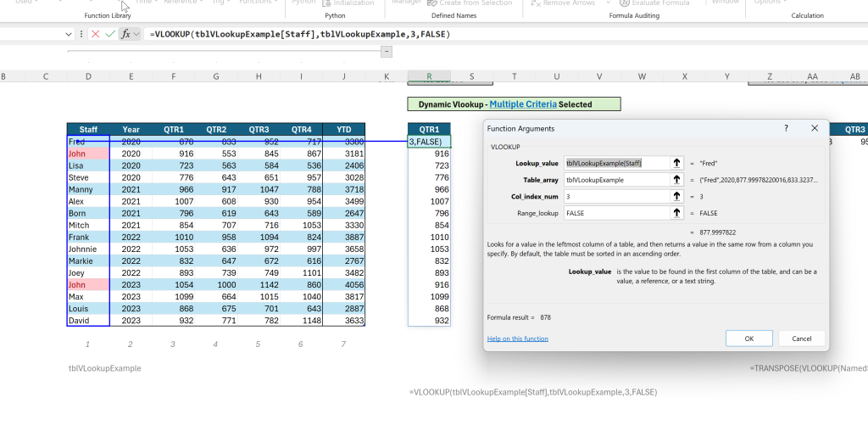Confirm the dialog with OK

[749, 339]
